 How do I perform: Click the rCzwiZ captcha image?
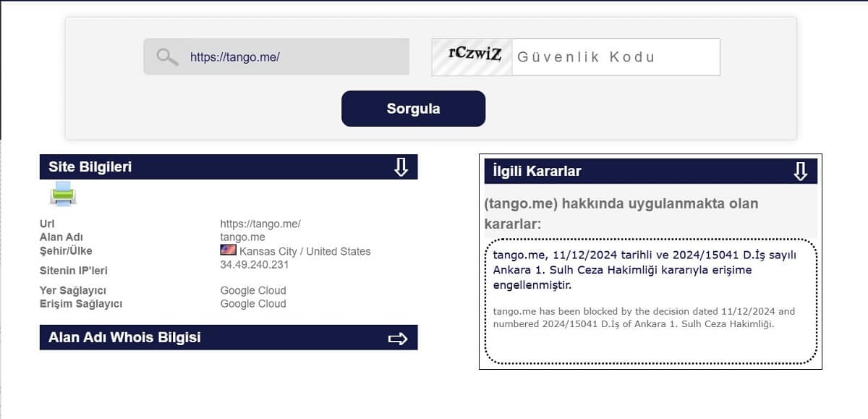[472, 57]
